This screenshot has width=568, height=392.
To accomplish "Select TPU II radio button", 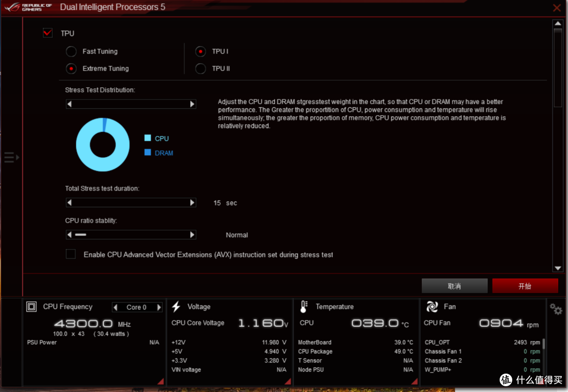I will [200, 68].
